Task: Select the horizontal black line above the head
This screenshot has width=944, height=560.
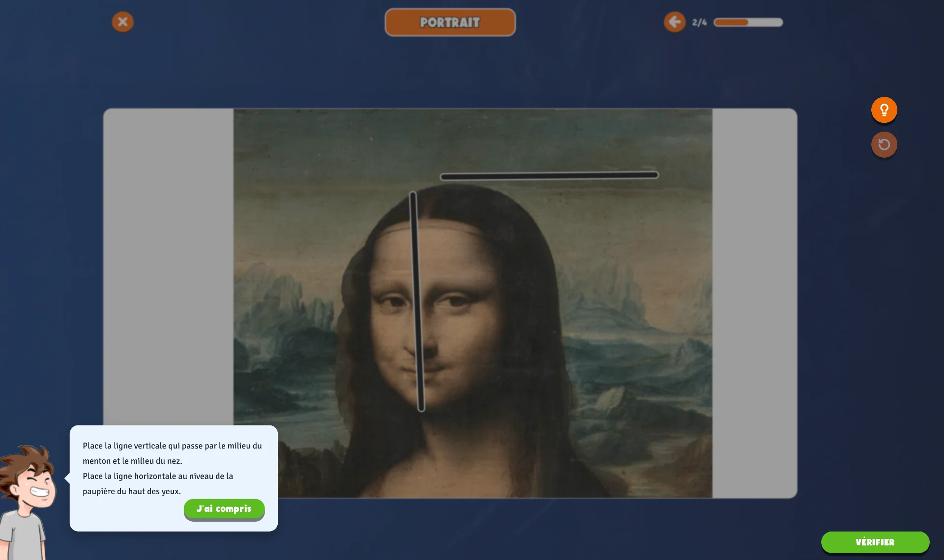Action: click(549, 175)
